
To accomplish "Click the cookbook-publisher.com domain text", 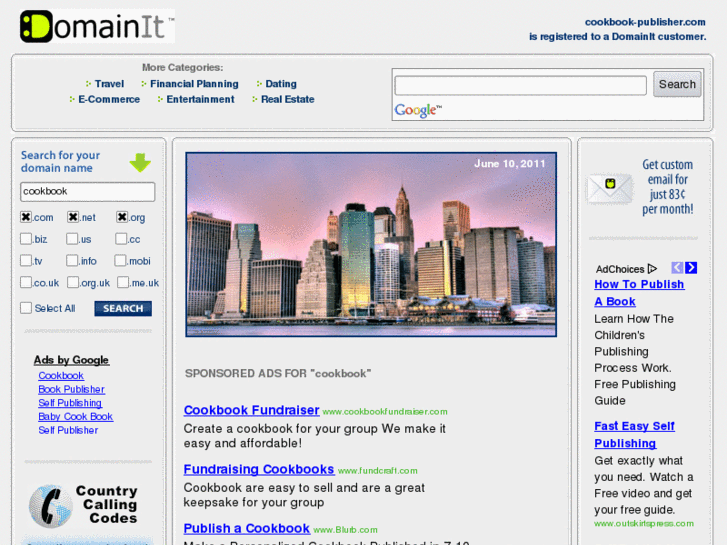I will coord(645,22).
